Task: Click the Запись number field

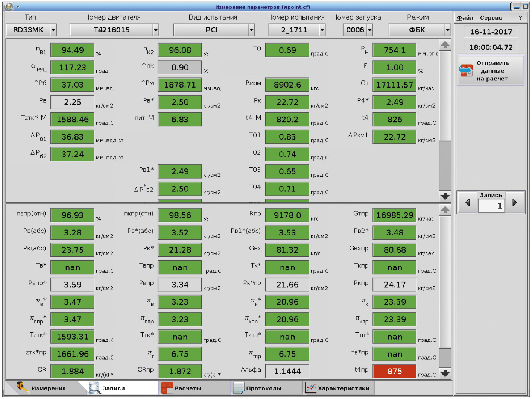Action: (x=491, y=206)
